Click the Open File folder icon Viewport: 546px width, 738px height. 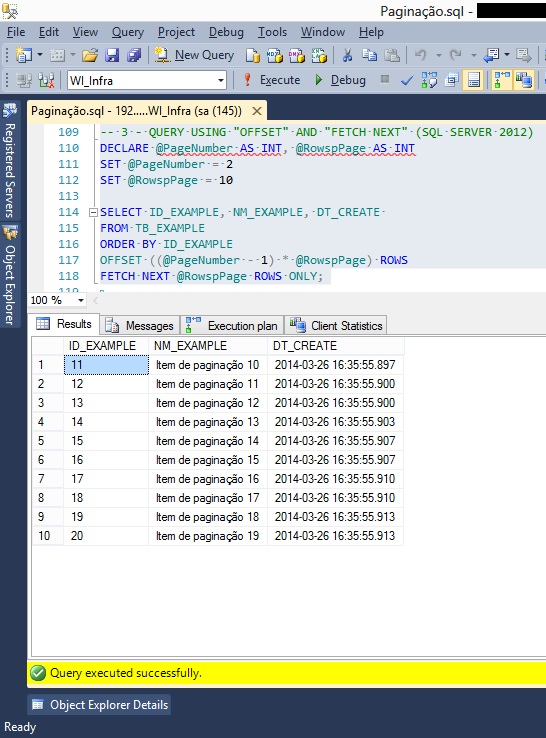[90, 55]
